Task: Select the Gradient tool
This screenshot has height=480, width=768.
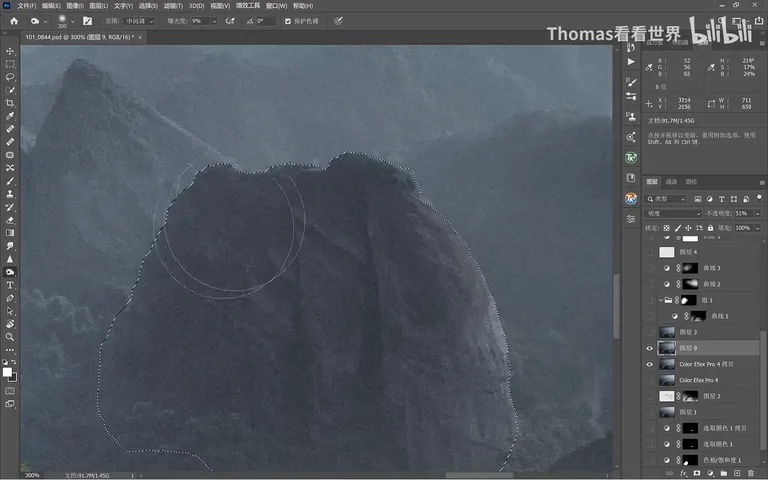Action: [10, 233]
